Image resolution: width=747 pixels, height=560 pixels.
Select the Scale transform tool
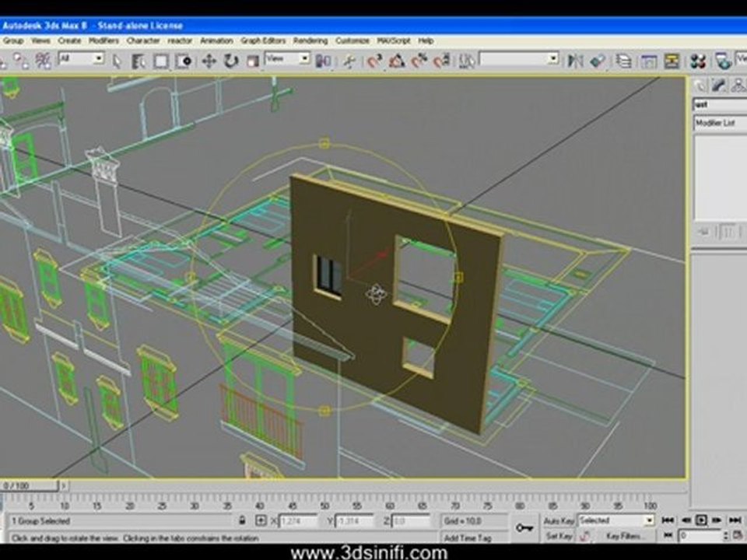point(252,61)
